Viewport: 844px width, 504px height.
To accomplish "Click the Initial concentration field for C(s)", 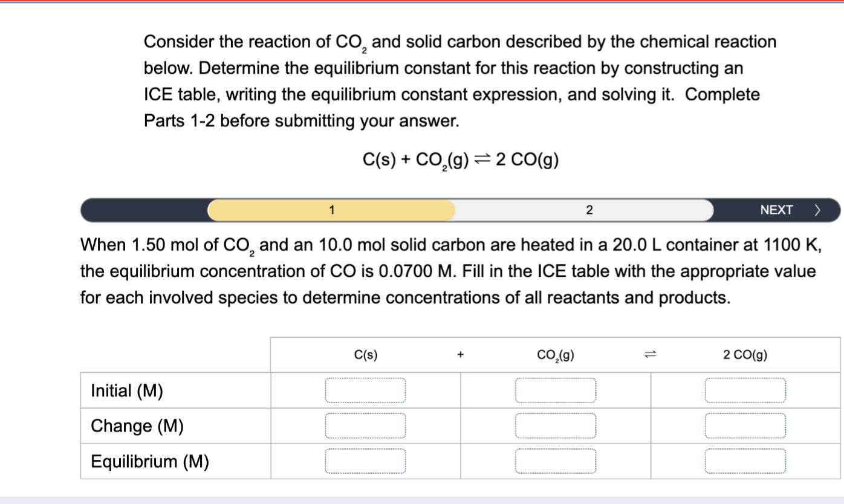I will pyautogui.click(x=366, y=390).
